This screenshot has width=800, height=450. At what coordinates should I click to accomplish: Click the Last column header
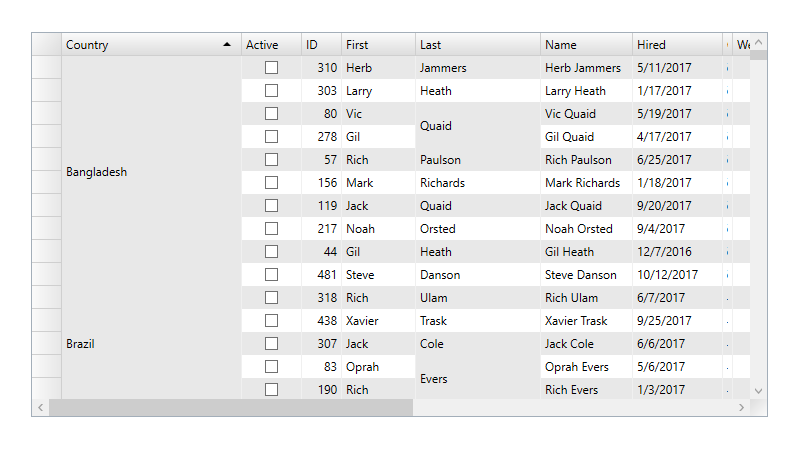click(478, 45)
